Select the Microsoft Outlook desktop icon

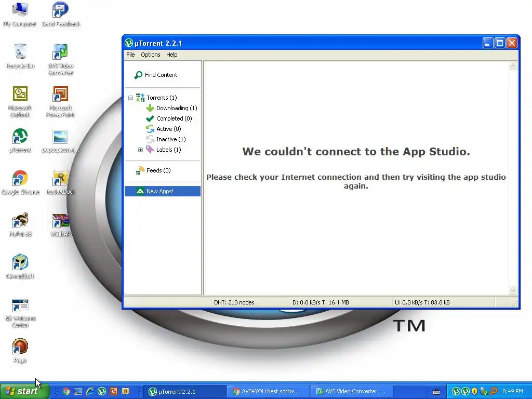pos(20,101)
